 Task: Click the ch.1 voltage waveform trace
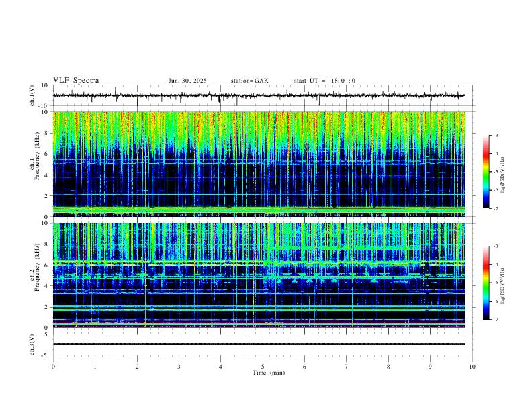click(x=259, y=95)
